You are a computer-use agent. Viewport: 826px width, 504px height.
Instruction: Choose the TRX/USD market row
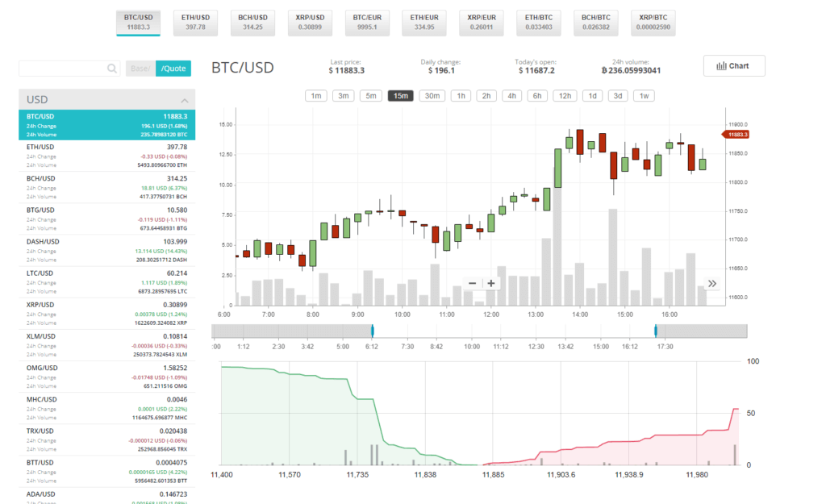point(107,440)
